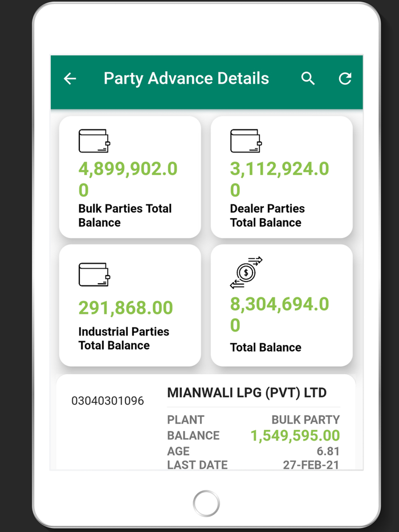399x532 pixels.
Task: Tap the 8,304,694.00 total balance amount
Action: [279, 314]
